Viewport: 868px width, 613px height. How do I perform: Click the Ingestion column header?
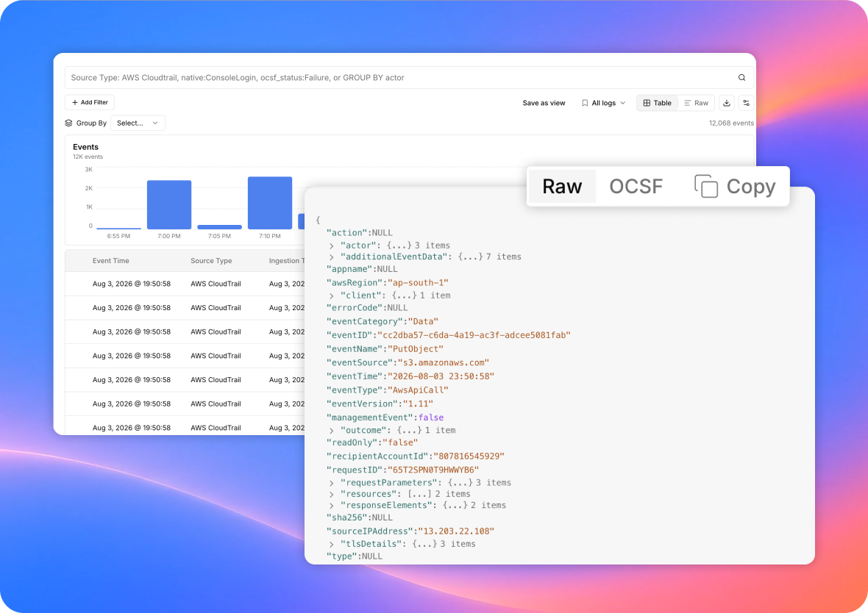[286, 261]
